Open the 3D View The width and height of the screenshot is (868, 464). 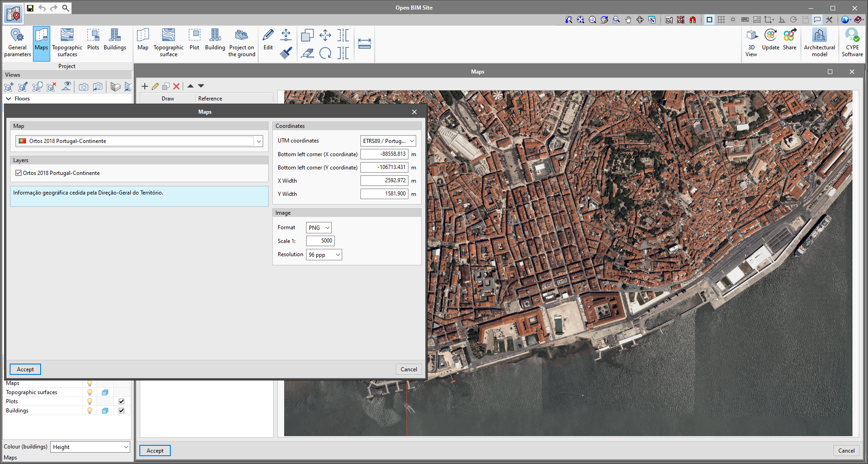[752, 43]
